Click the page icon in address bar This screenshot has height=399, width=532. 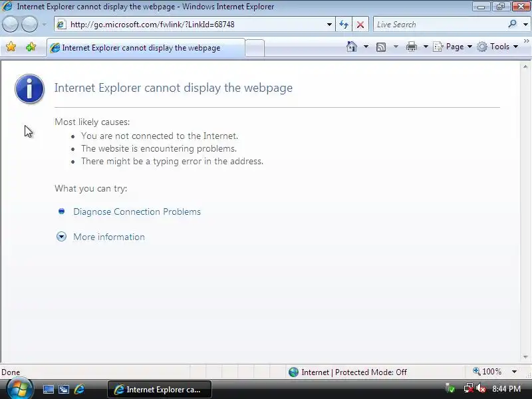click(61, 25)
